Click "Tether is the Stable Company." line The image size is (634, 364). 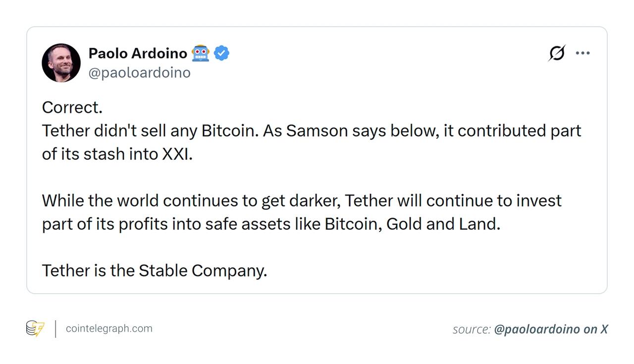[154, 270]
